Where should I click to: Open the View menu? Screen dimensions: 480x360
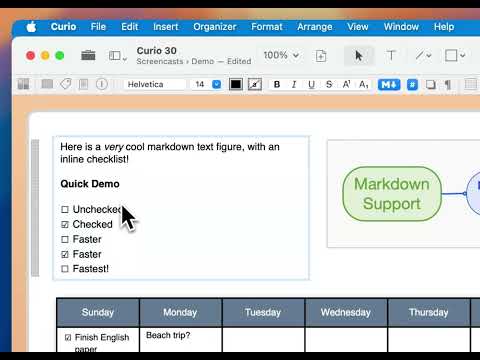[x=358, y=27]
